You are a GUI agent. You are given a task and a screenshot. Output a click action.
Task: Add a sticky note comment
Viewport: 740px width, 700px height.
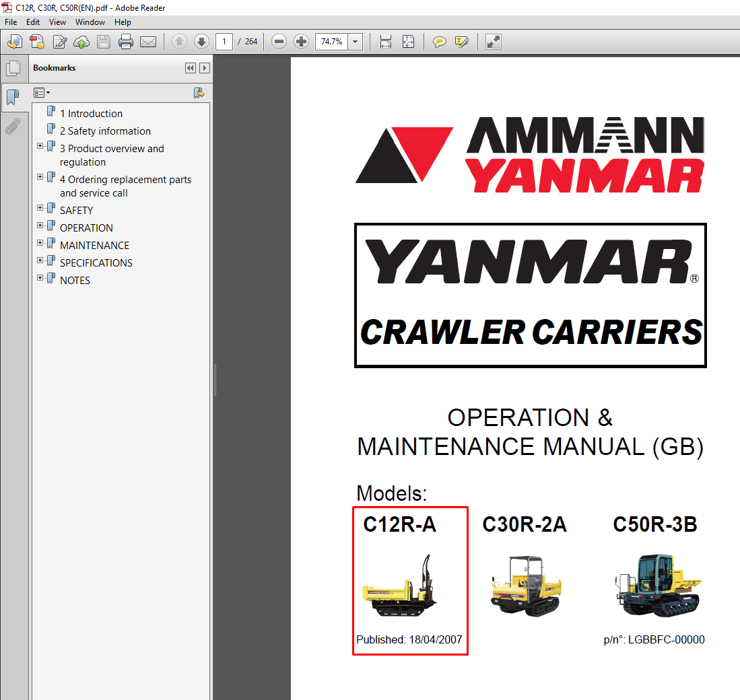(440, 42)
